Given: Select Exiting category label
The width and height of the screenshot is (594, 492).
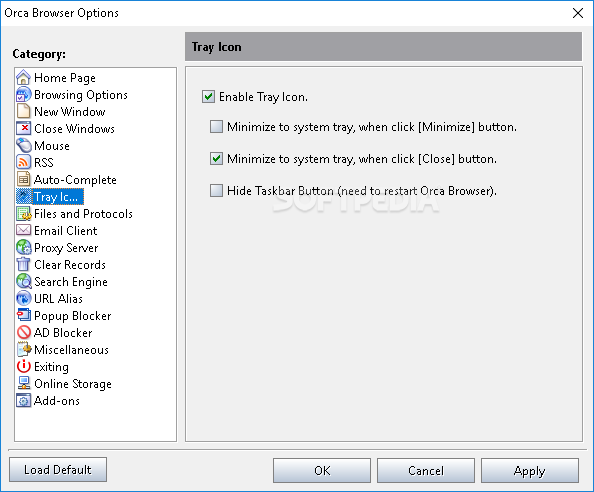Looking at the screenshot, I should tap(51, 367).
